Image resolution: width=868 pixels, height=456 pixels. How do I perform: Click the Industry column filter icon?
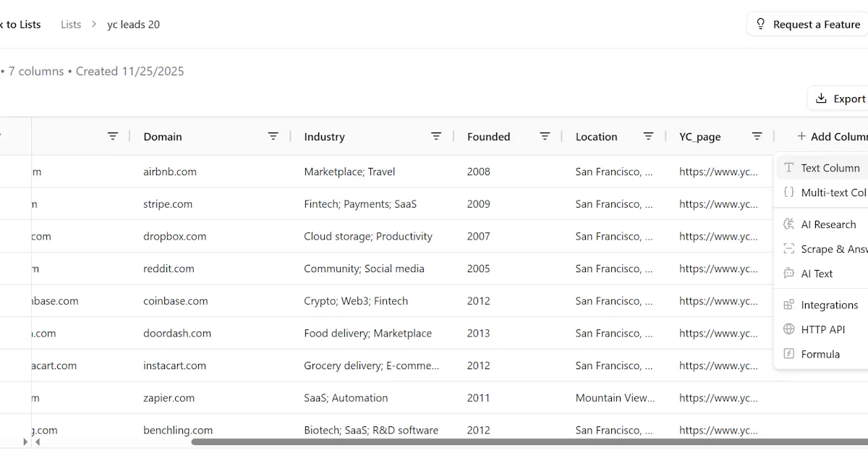point(436,136)
